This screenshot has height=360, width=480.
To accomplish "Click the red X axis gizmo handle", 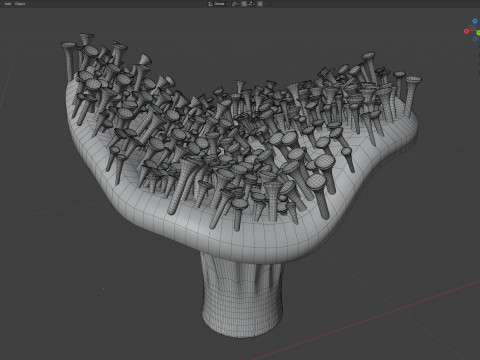I will [466, 31].
